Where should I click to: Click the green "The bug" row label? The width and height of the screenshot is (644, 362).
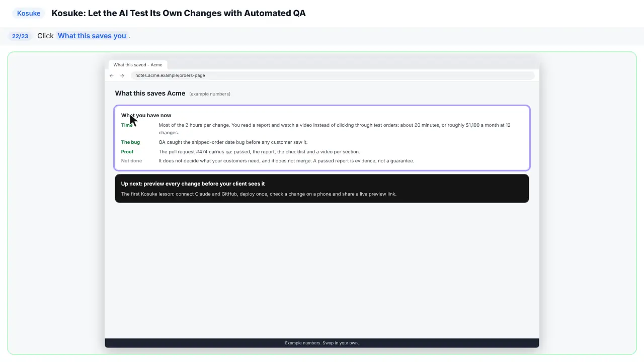pos(130,142)
